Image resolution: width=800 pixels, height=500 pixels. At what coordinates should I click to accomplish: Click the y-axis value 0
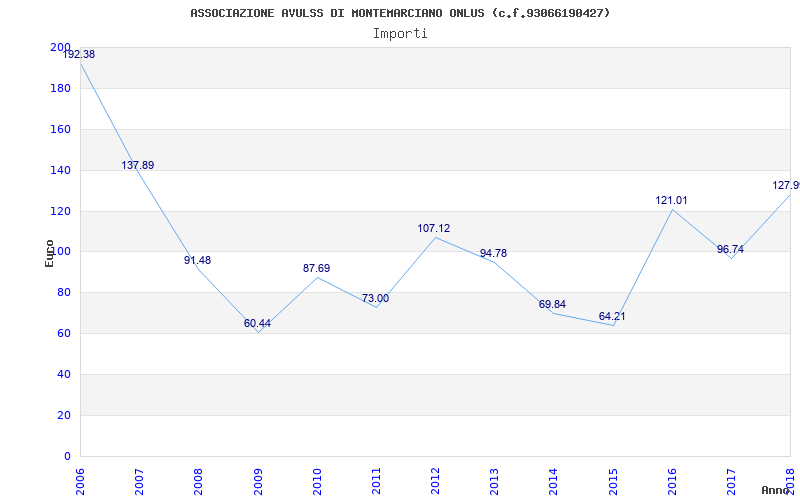(x=67, y=456)
